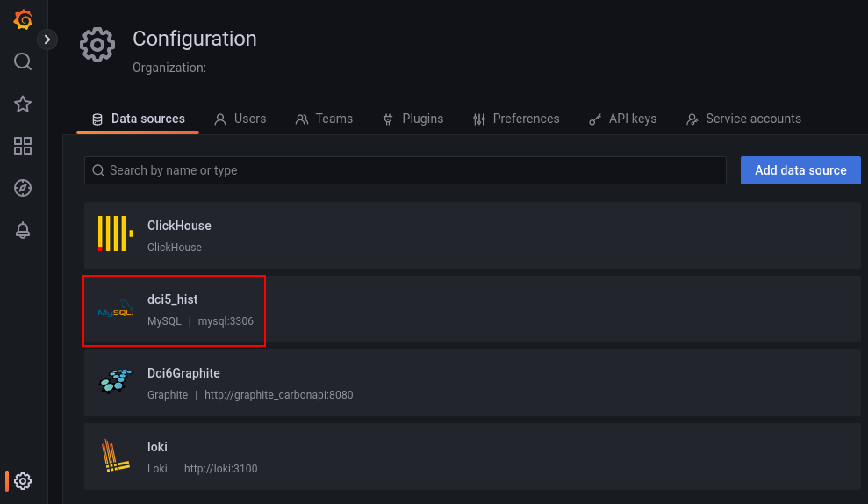Click the MySQL logo icon
The height and width of the screenshot is (504, 868).
coord(116,308)
